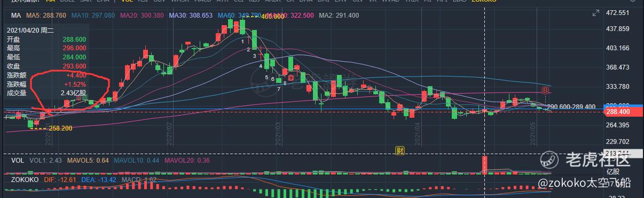
Task: Click the 437.859 price axis value
Action: tap(618, 29)
